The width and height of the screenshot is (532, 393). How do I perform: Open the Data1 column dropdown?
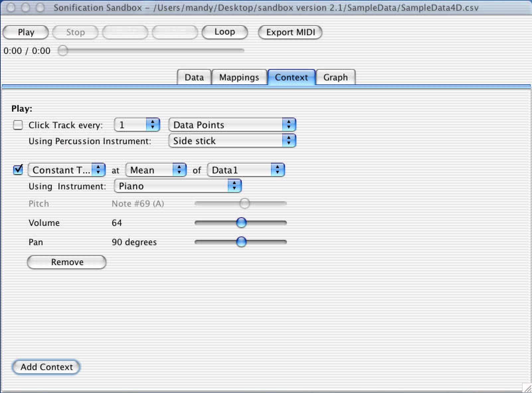pyautogui.click(x=246, y=170)
